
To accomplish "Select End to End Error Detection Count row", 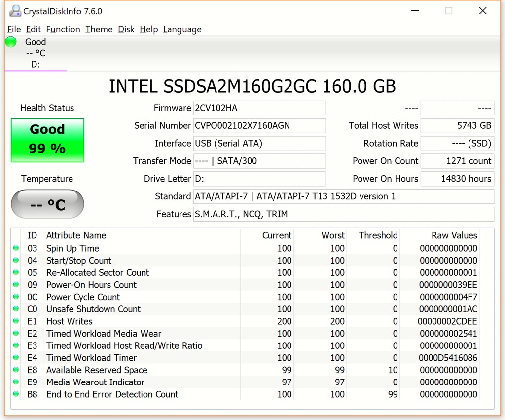I will point(246,394).
